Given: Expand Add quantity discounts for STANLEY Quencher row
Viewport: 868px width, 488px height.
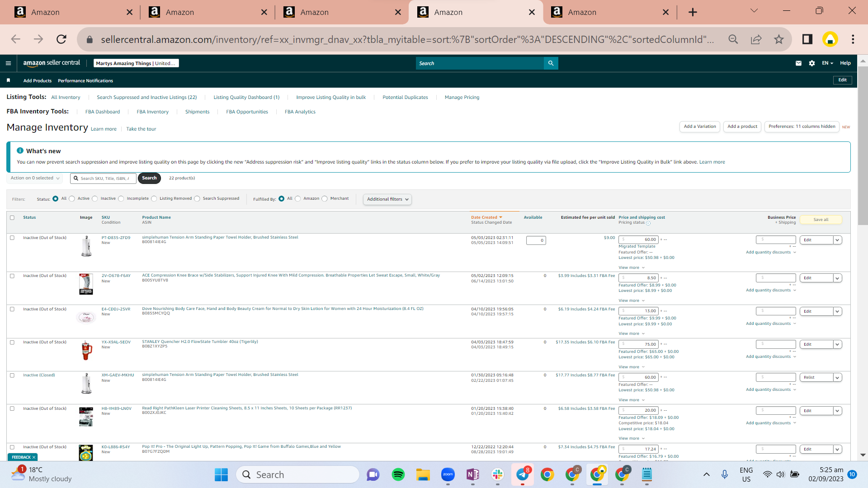Looking at the screenshot, I should point(771,357).
